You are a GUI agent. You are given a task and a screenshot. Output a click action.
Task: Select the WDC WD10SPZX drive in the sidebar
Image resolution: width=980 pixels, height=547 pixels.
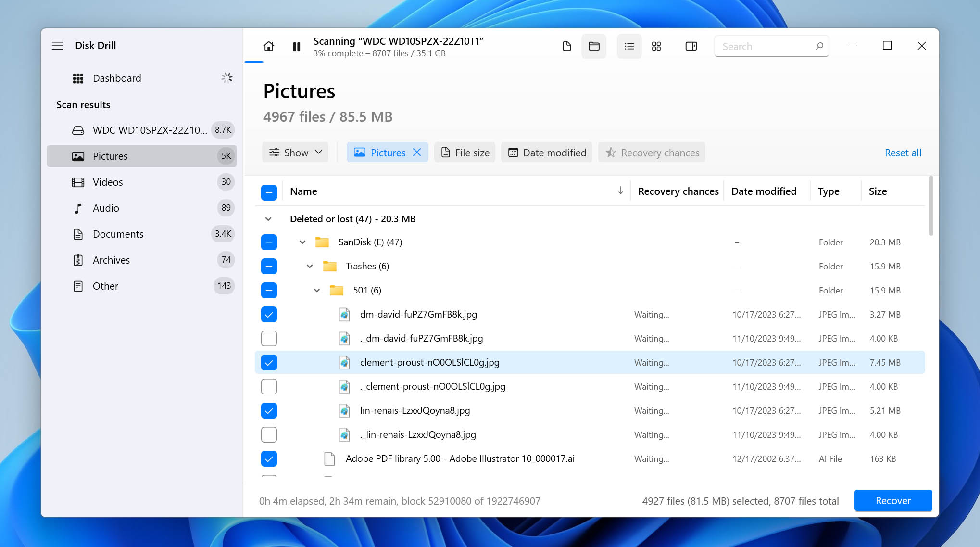pyautogui.click(x=142, y=130)
